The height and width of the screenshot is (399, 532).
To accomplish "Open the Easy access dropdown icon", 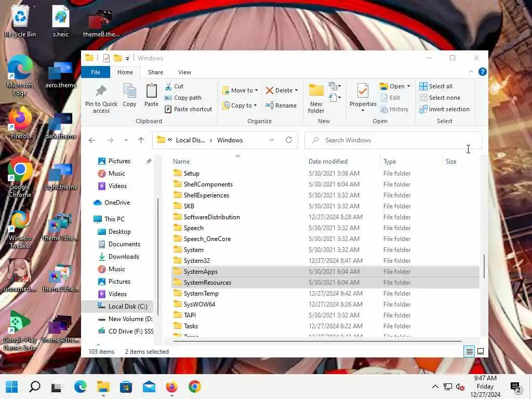I will [335, 98].
